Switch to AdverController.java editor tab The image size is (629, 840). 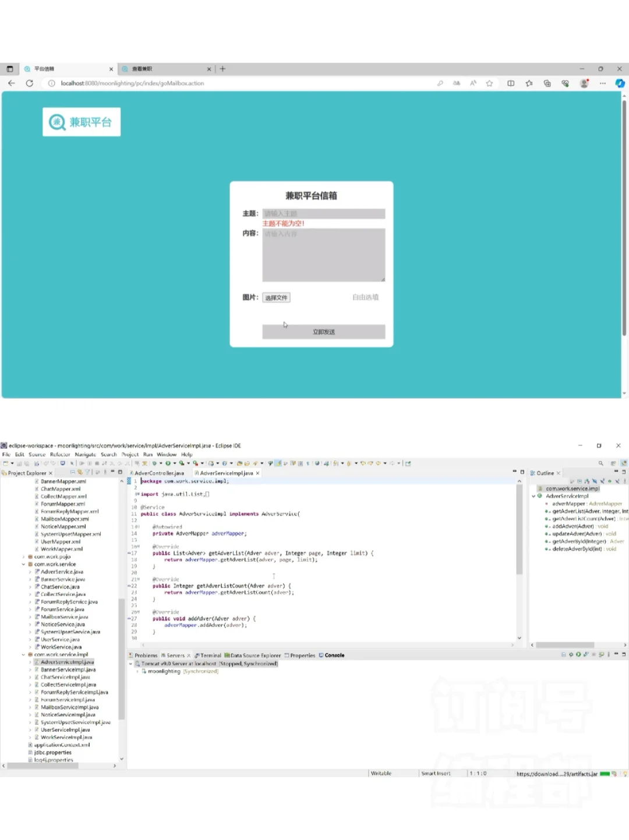[x=157, y=473]
